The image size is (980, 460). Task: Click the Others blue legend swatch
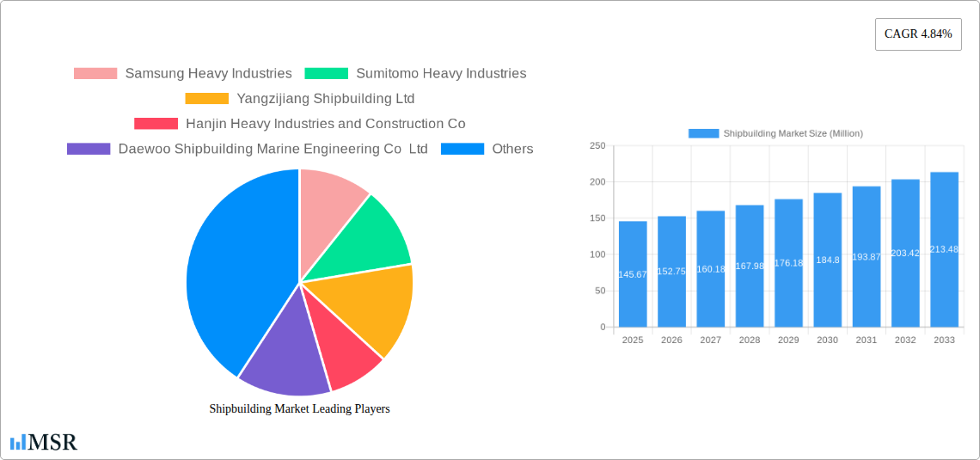pos(462,149)
